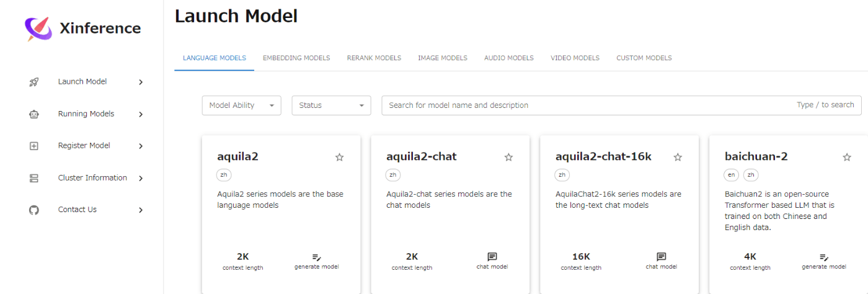The height and width of the screenshot is (294, 868).
Task: Click the zh tag on aquila2-chat card
Action: pyautogui.click(x=392, y=176)
